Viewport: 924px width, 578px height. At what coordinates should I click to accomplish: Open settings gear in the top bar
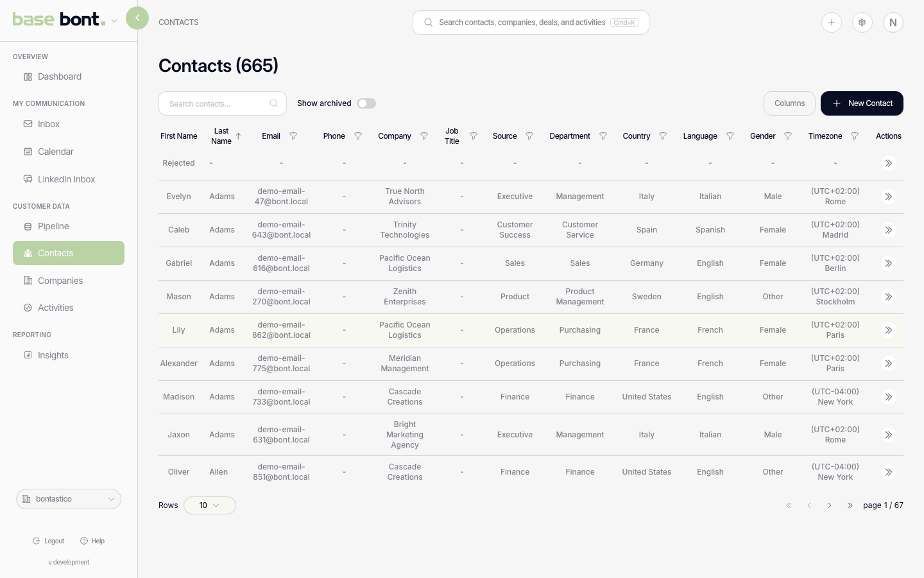pos(862,22)
